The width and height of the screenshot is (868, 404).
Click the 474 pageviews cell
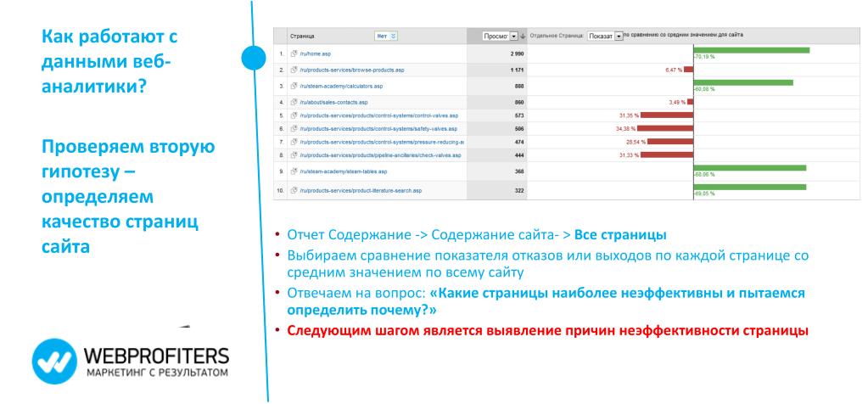coord(519,143)
